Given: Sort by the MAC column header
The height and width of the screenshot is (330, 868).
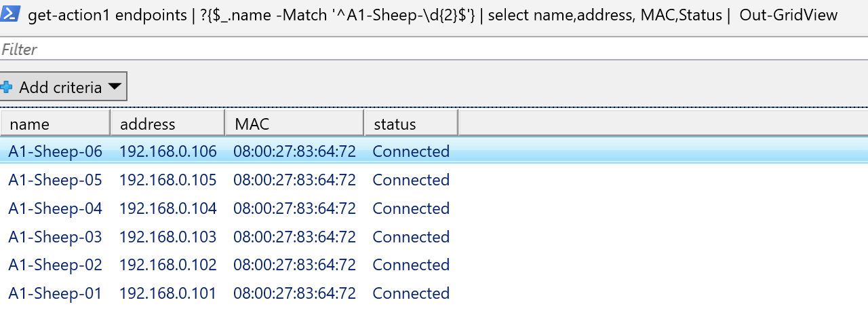Looking at the screenshot, I should 294,124.
